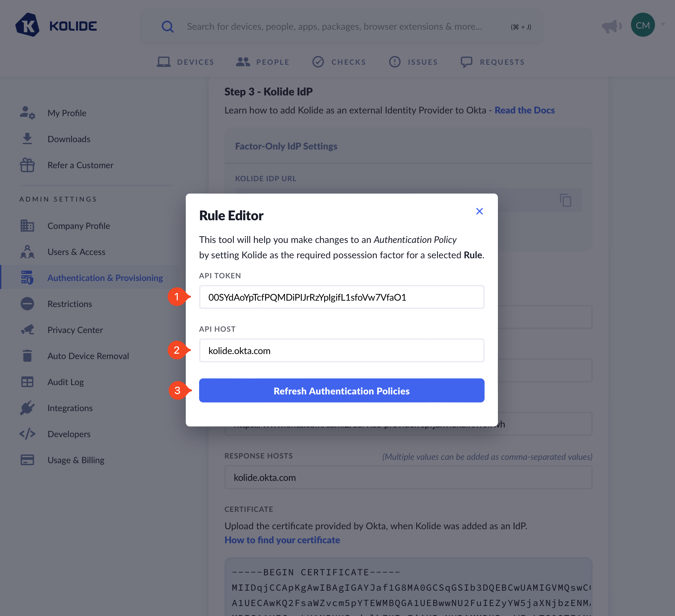Expand the CM user avatar menu arrow
The height and width of the screenshot is (616, 675).
tap(663, 24)
